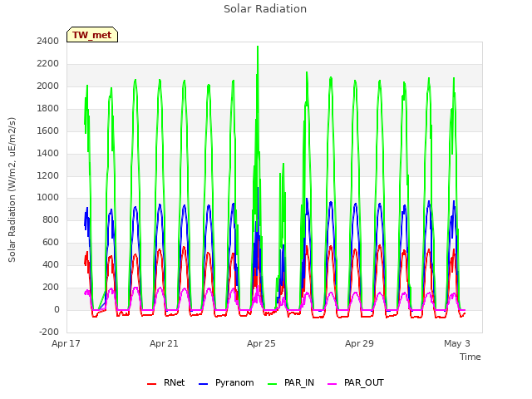Click the tallest green PAR_IN spike near Apr 25

pyautogui.click(x=258, y=47)
